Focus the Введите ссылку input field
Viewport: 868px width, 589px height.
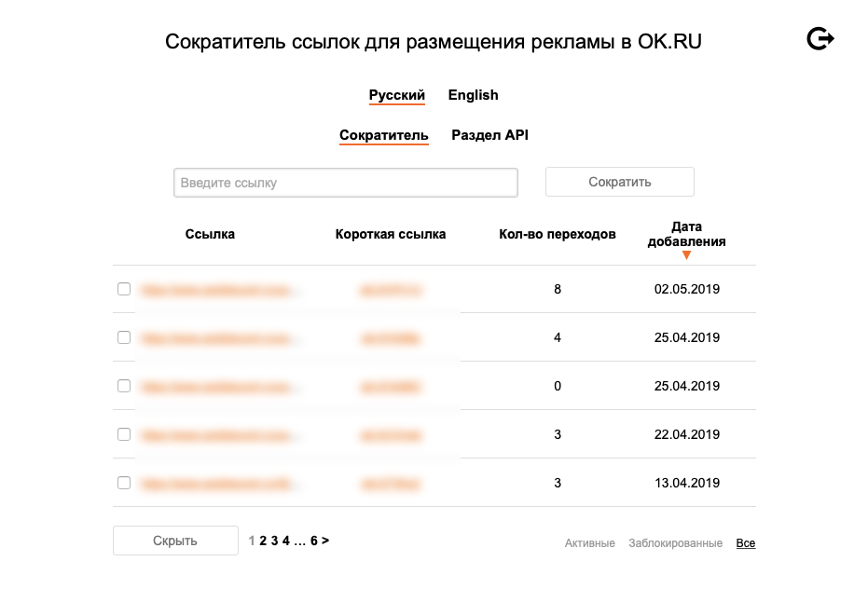pos(345,183)
